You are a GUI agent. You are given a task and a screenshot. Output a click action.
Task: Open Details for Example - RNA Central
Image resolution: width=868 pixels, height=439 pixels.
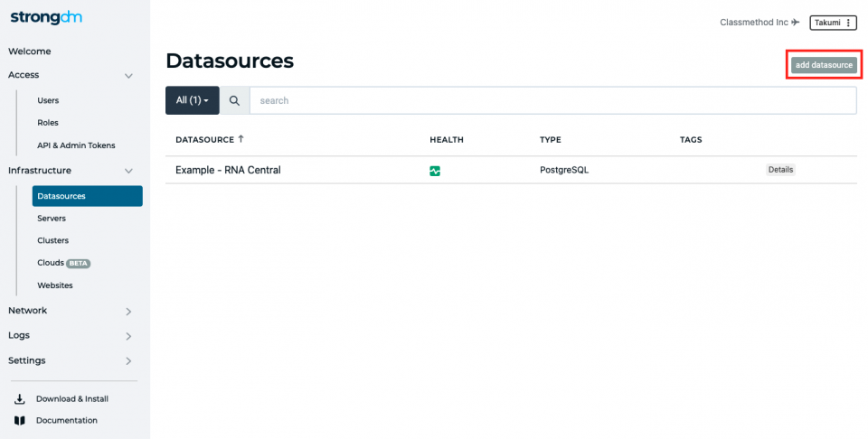780,170
